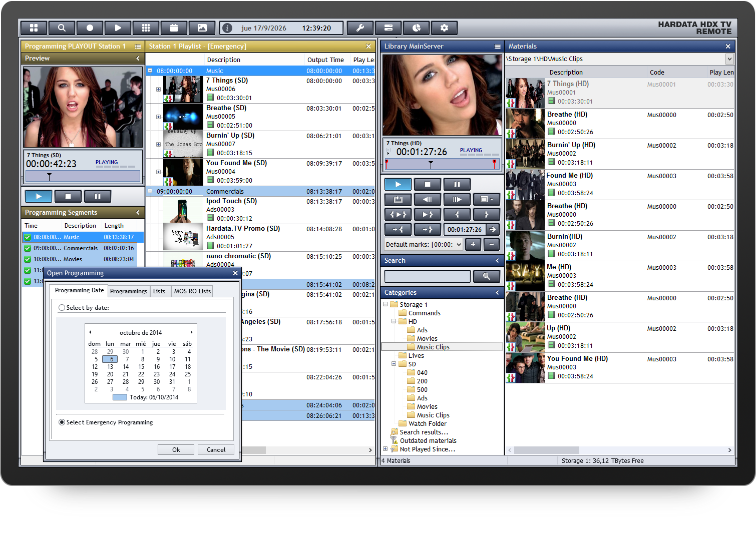Open the gear settings icon
This screenshot has height=535, width=756.
(445, 28)
